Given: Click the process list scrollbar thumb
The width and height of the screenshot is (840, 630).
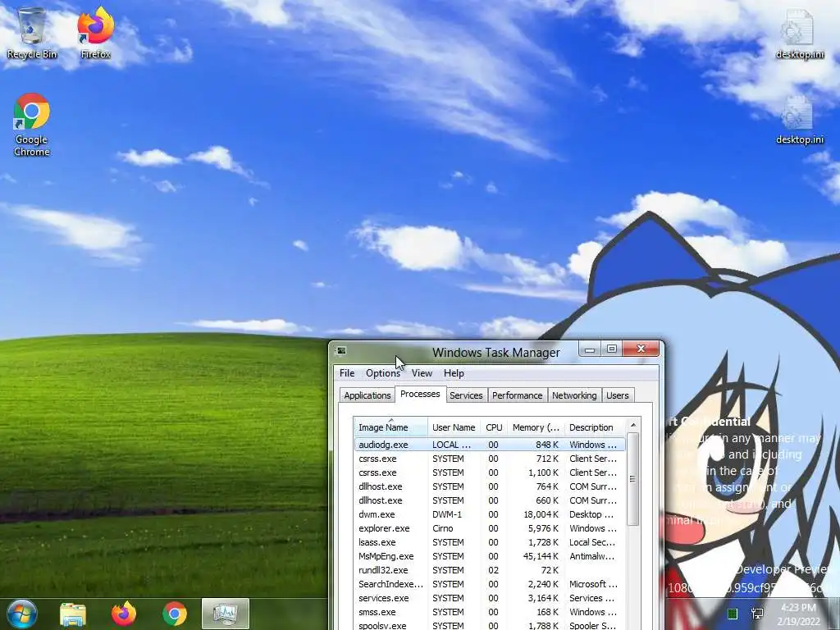Looking at the screenshot, I should [x=632, y=479].
